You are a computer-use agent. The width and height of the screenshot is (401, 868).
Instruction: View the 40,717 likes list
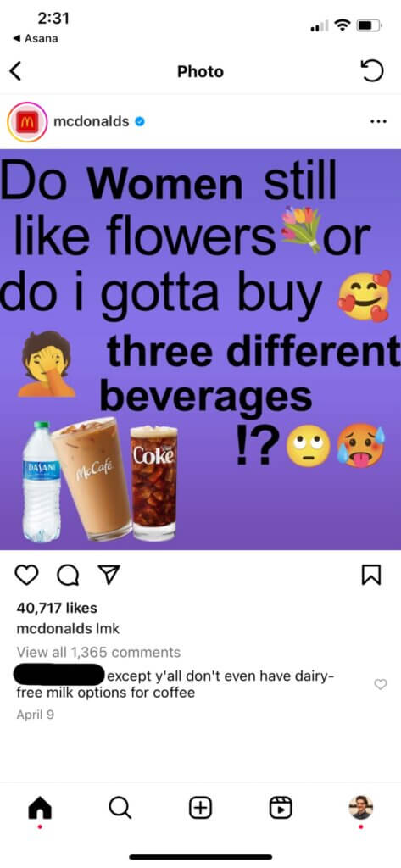click(57, 608)
